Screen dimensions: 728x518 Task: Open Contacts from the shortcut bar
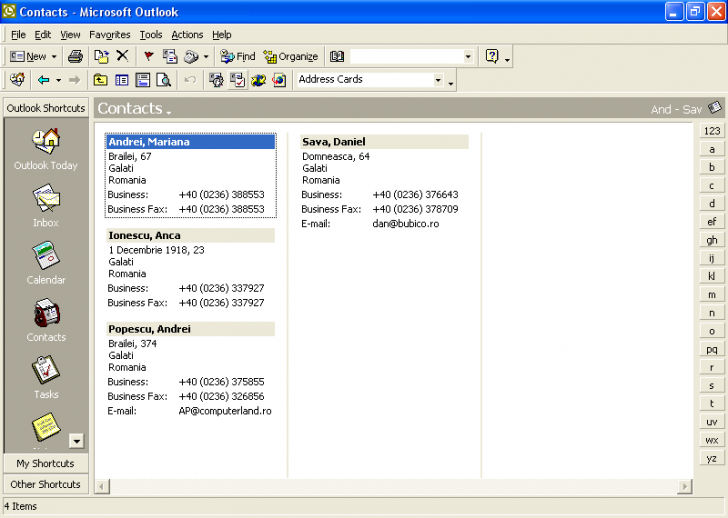click(x=46, y=320)
